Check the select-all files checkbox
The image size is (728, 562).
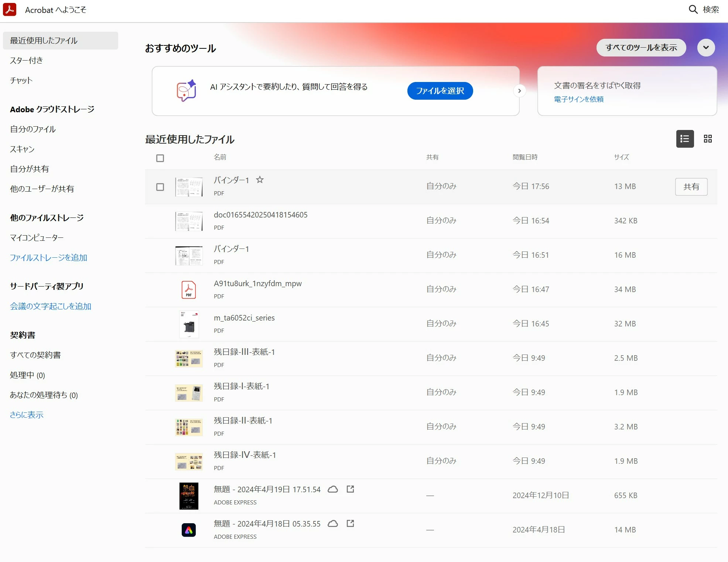[160, 158]
